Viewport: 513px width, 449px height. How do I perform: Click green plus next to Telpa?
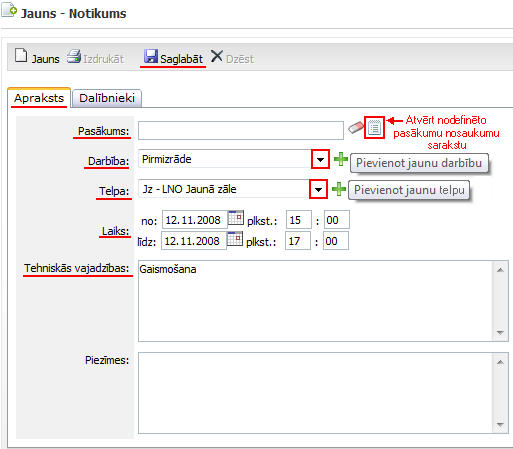click(x=339, y=189)
